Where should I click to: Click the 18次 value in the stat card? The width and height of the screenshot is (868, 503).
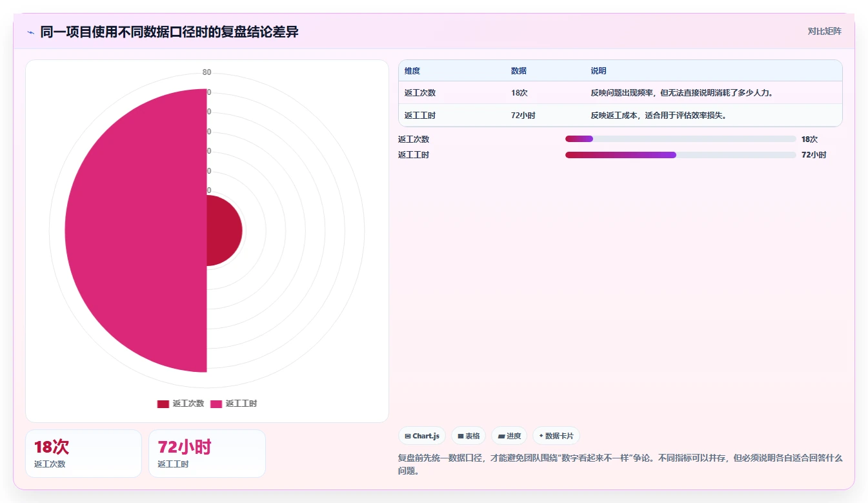[52, 447]
